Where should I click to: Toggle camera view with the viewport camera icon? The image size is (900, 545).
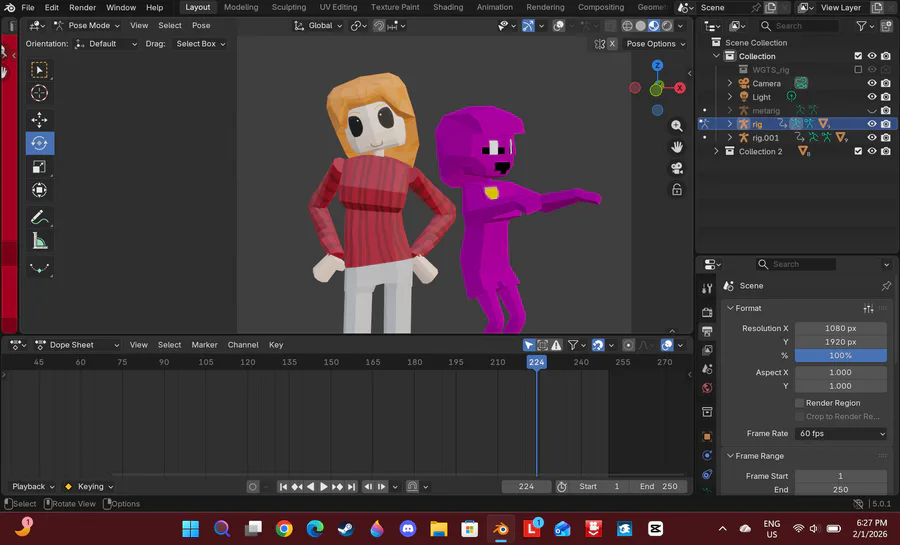[x=677, y=168]
